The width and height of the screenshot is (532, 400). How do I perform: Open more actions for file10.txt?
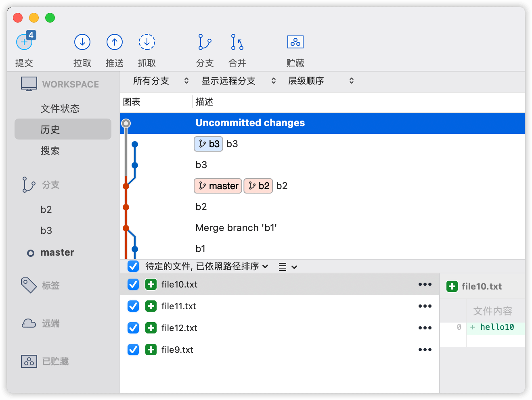[425, 284]
